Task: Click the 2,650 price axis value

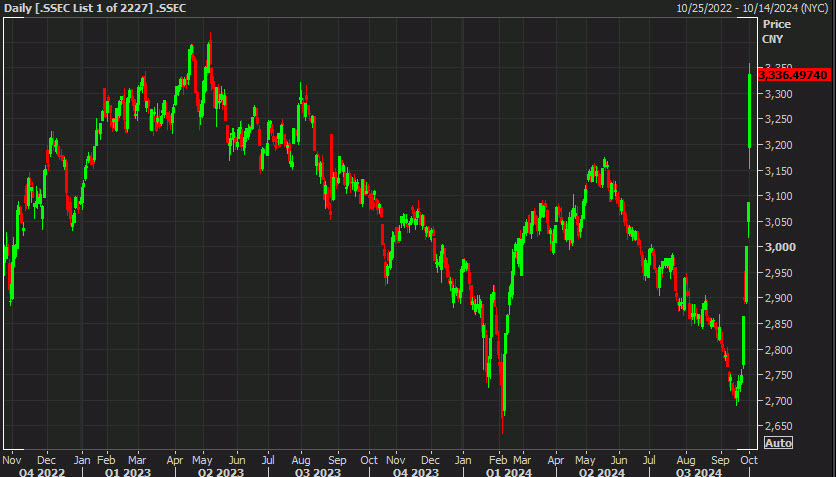Action: [778, 426]
